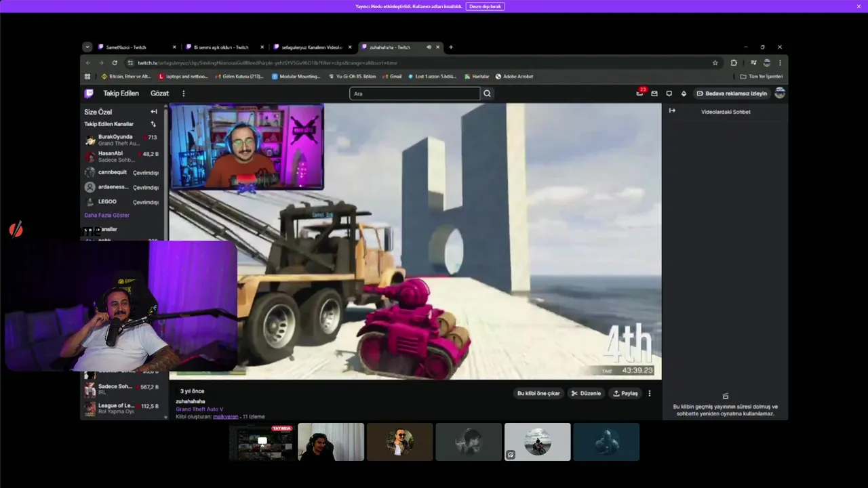Open the Adobe Acrobat bookmark

pos(515,77)
